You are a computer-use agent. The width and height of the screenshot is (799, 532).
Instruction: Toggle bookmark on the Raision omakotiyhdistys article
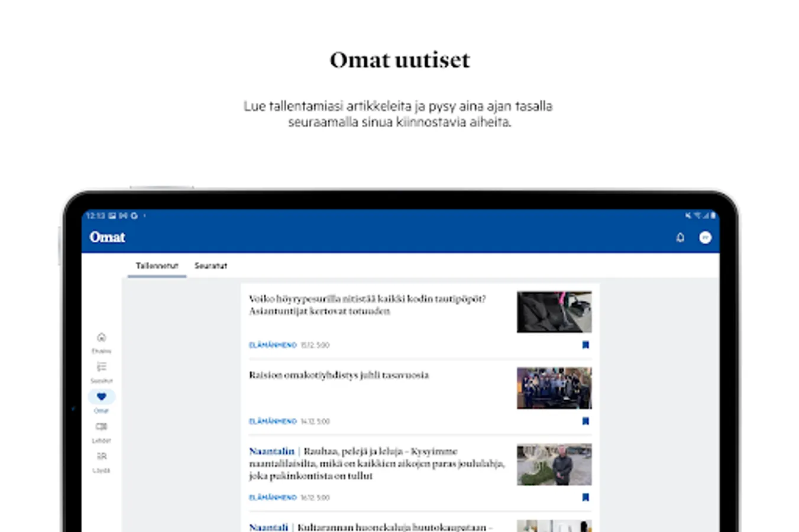[x=585, y=420]
